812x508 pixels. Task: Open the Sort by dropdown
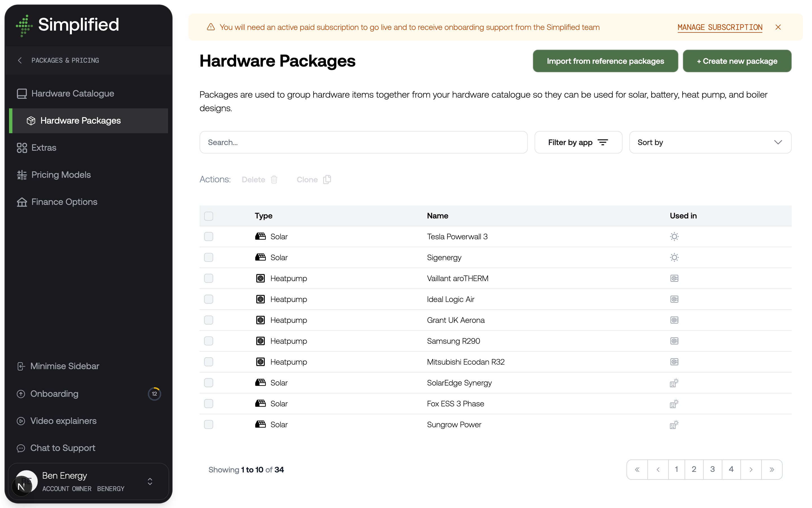tap(710, 143)
